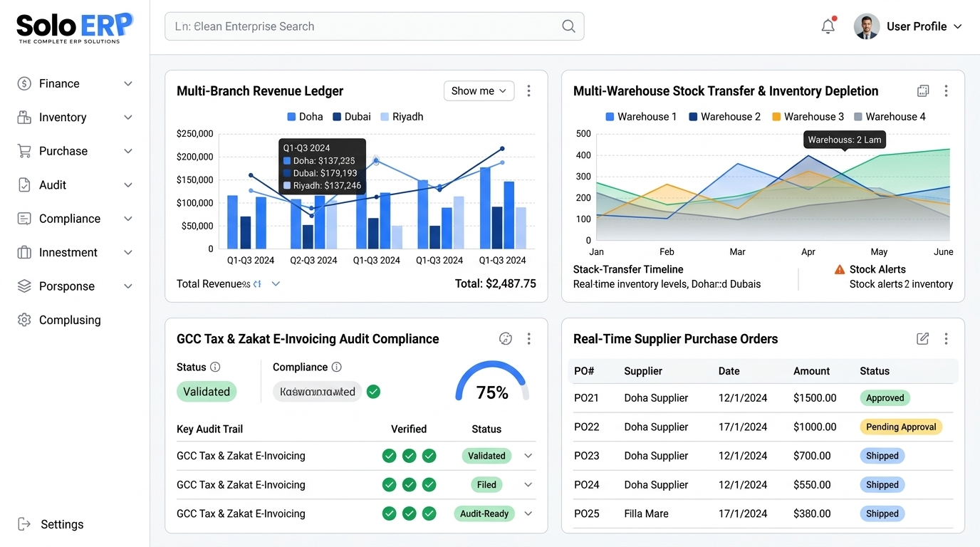The width and height of the screenshot is (980, 547).
Task: Click the Status info icon
Action: 215,368
